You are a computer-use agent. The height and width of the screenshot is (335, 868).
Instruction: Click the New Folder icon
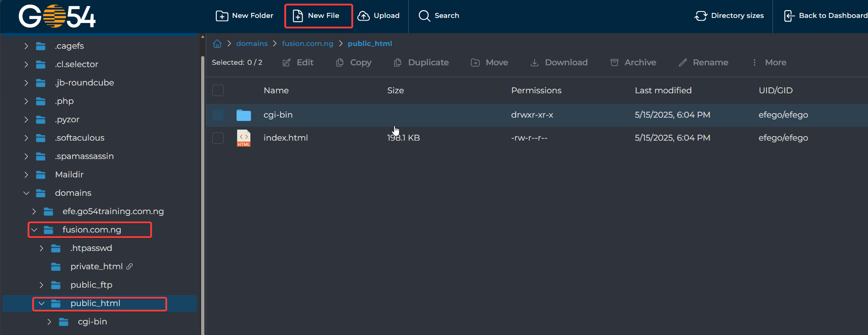point(222,16)
